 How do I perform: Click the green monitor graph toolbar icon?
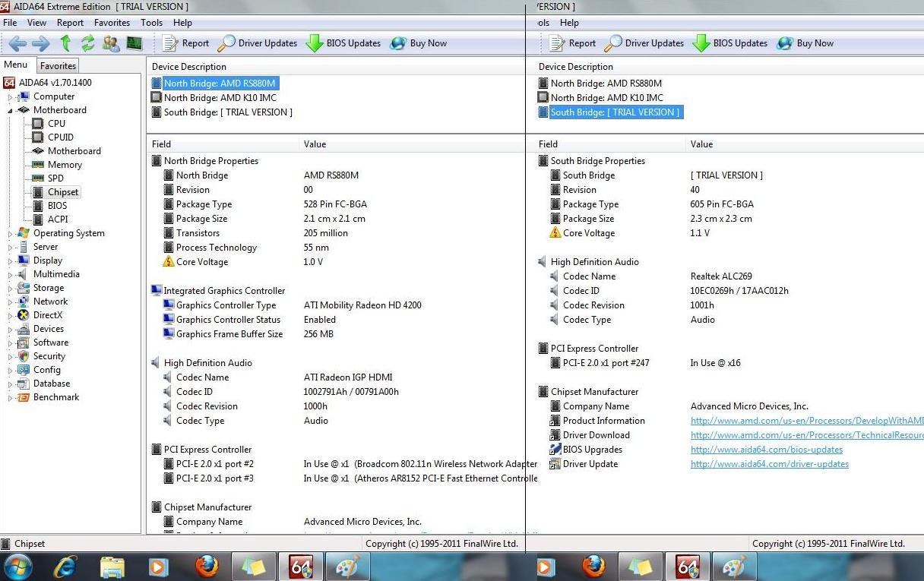point(134,43)
